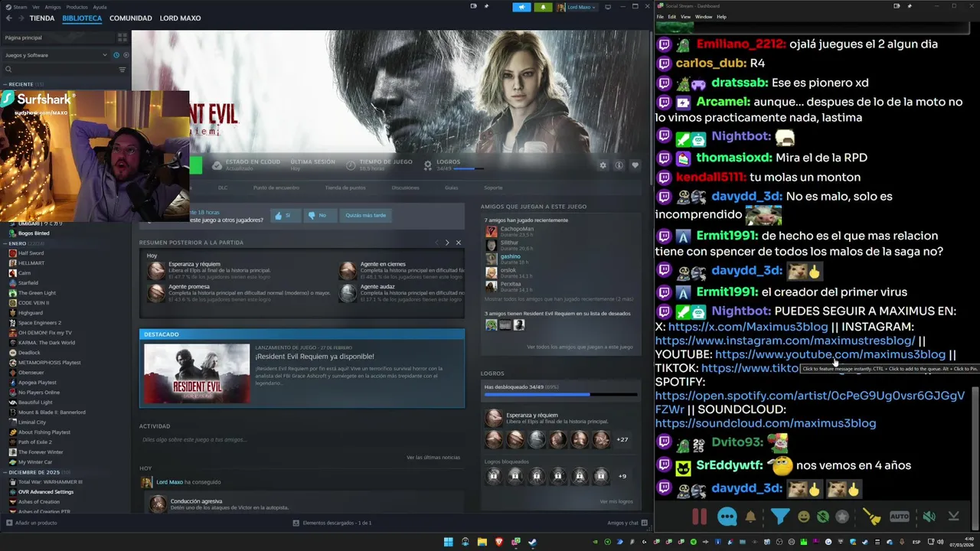Select Starfield in the library list

click(28, 282)
